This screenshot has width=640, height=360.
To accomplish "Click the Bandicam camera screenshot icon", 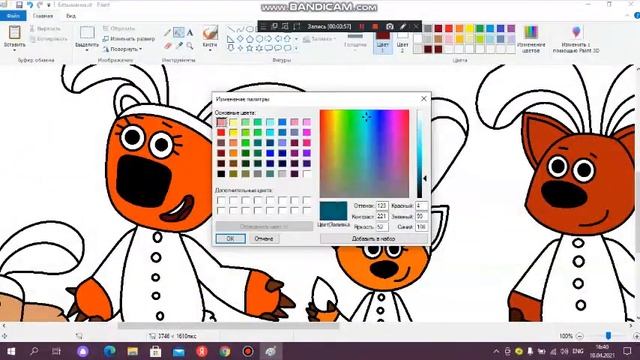I will (390, 27).
